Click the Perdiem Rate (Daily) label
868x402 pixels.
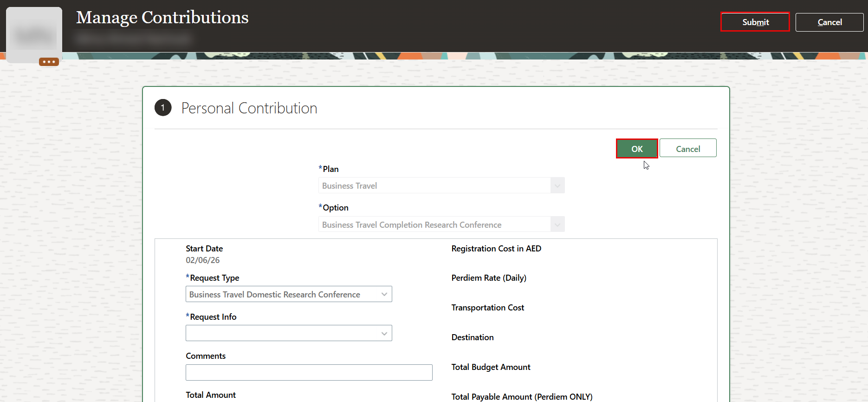[489, 278]
